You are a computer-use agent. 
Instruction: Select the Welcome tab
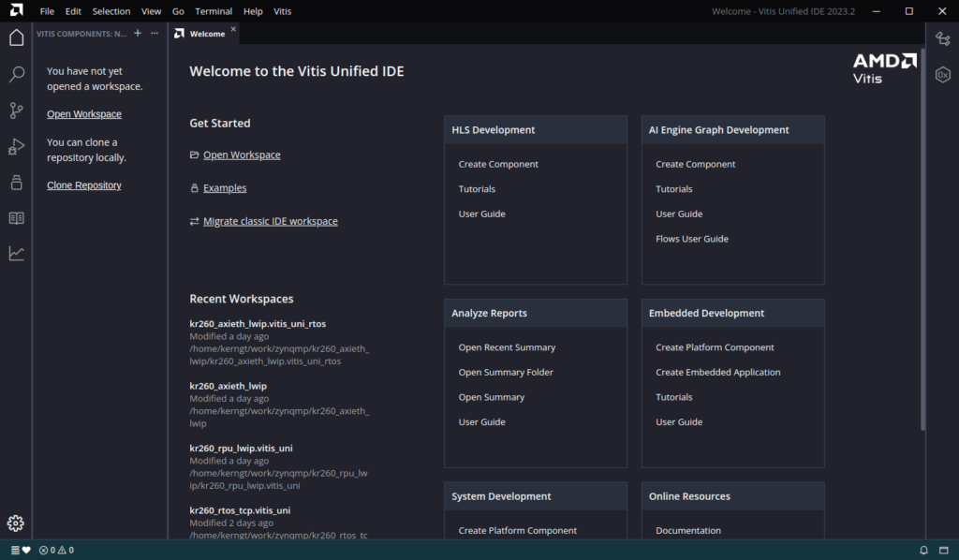click(x=202, y=34)
